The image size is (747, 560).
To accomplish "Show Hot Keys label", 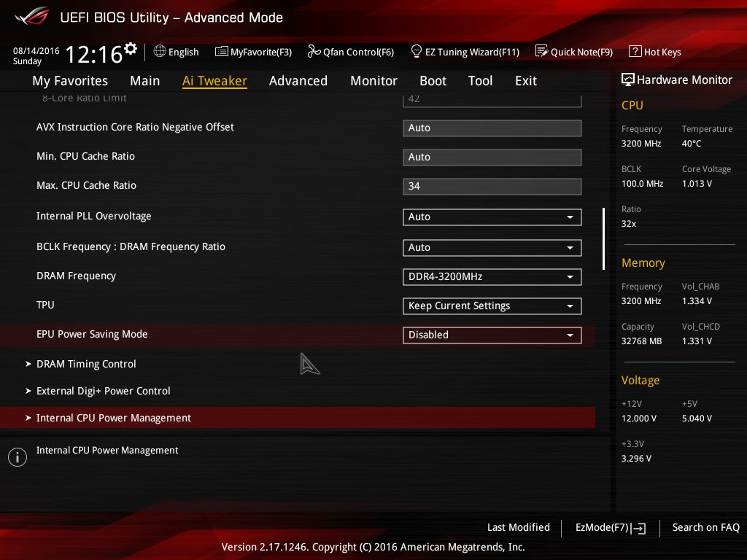I will [x=662, y=52].
